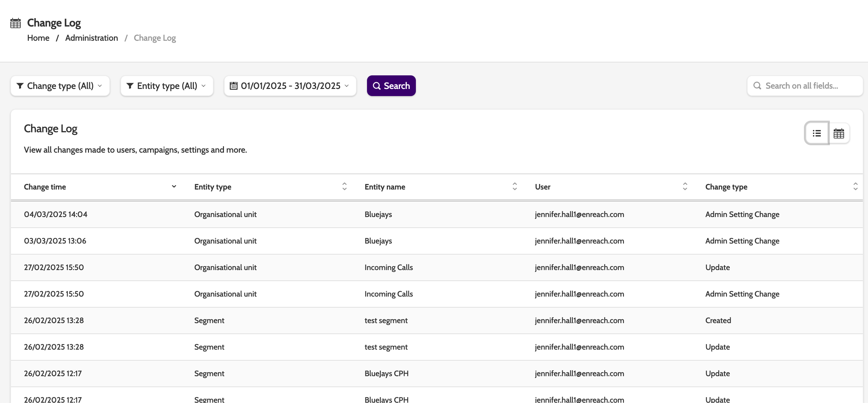868x403 pixels.
Task: Switch to list view icon
Action: [817, 133]
